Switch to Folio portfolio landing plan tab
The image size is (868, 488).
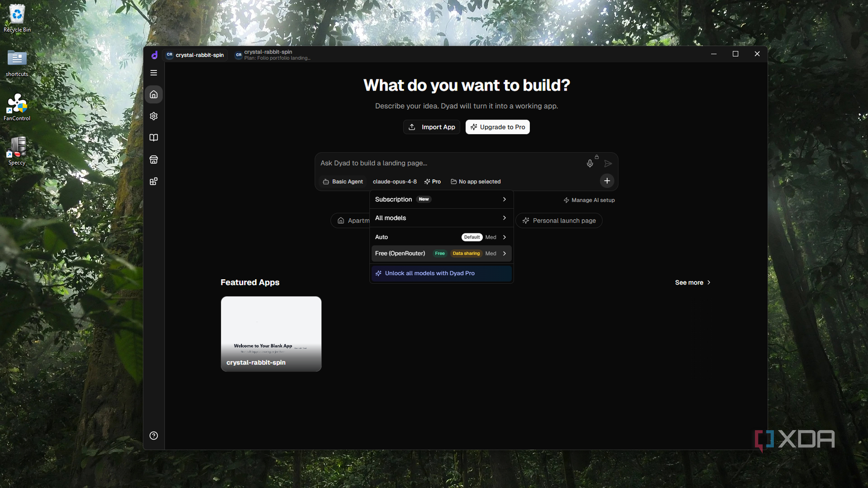pyautogui.click(x=273, y=55)
